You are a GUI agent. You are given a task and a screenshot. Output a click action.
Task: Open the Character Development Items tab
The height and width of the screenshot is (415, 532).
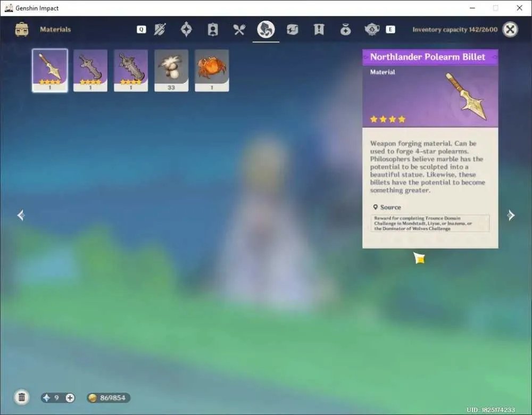(213, 29)
